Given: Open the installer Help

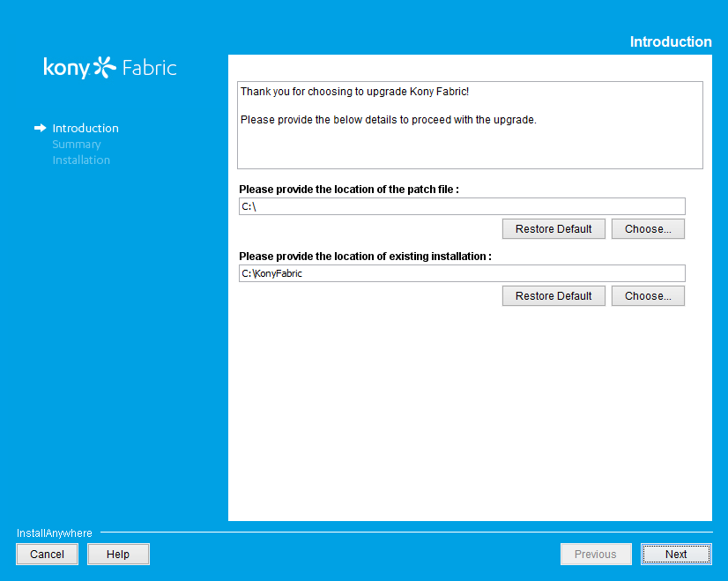Looking at the screenshot, I should click(x=117, y=554).
